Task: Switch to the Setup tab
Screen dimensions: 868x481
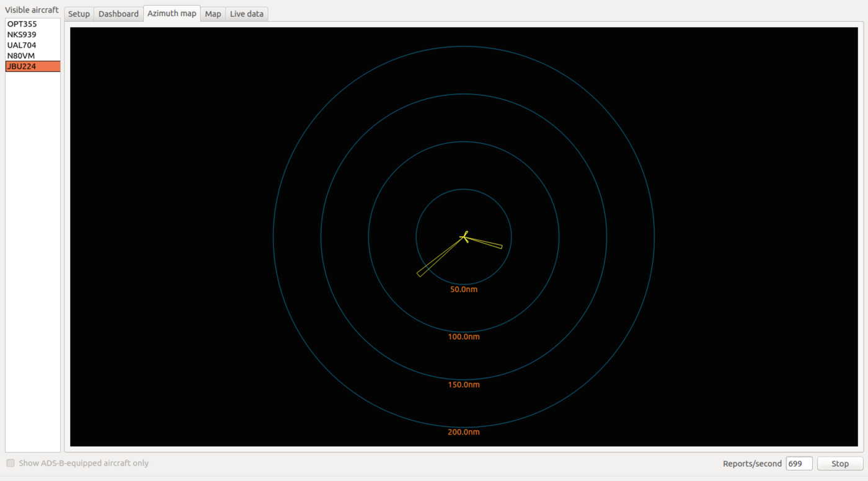Action: 78,13
